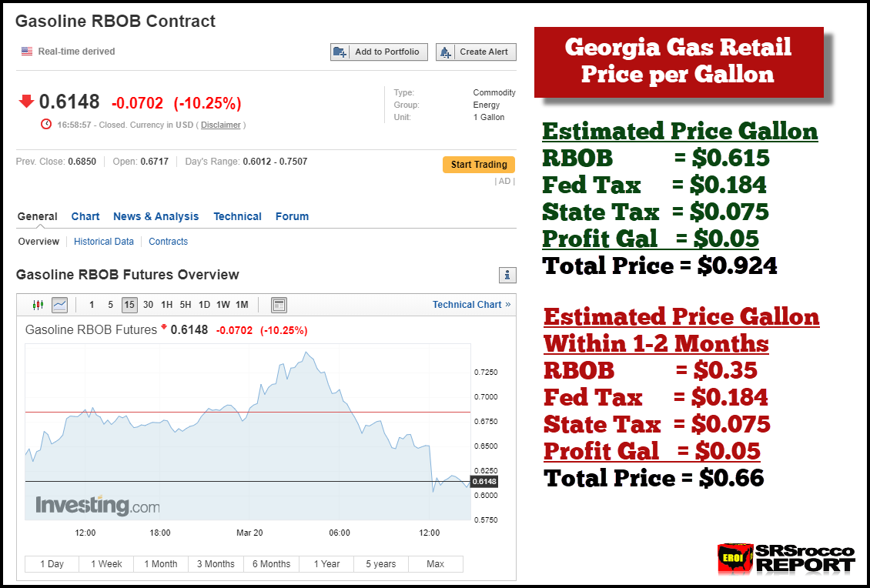The height and width of the screenshot is (588, 870).
Task: Click the info icon beside Futures Overview
Action: point(507,275)
